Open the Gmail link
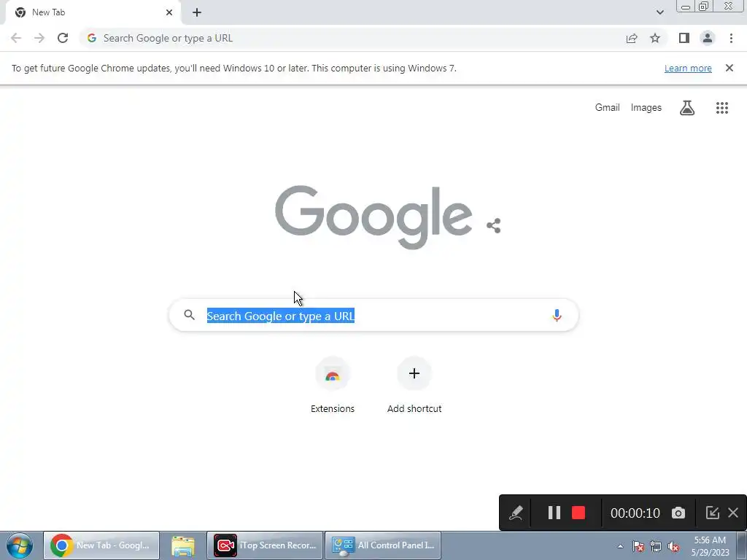The height and width of the screenshot is (560, 747). [608, 108]
